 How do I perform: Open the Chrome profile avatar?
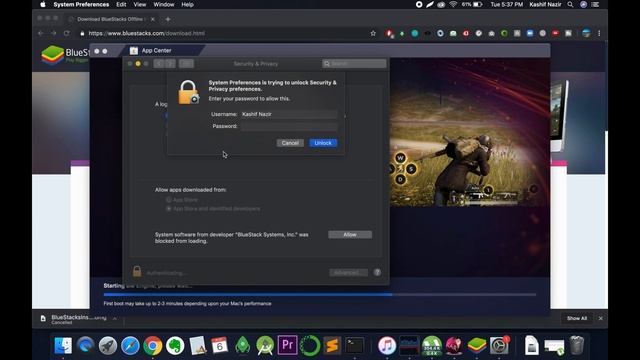(x=586, y=33)
